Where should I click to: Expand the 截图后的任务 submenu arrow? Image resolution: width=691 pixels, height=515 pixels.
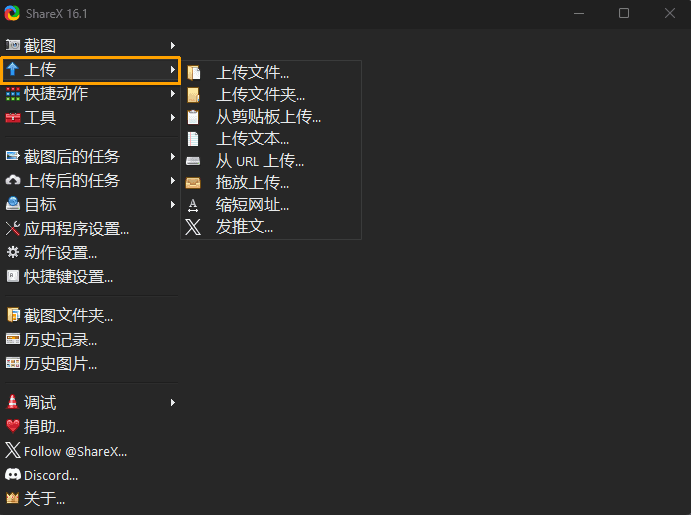pos(173,156)
